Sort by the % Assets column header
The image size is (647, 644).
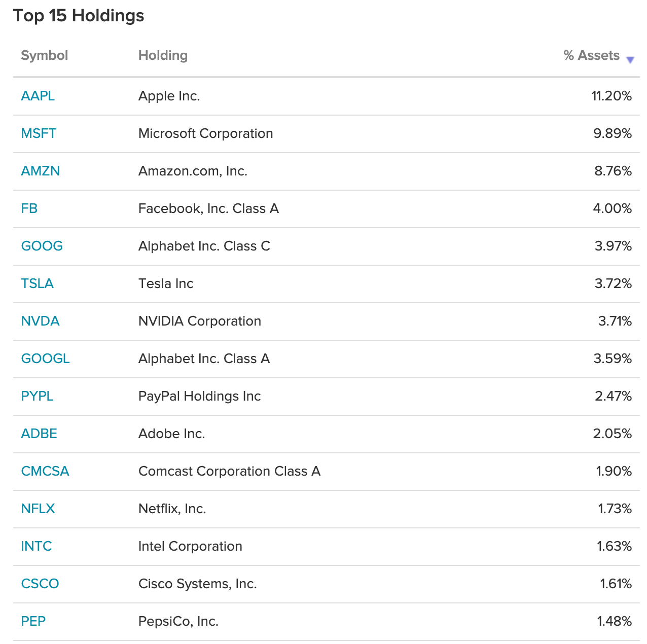coord(591,55)
